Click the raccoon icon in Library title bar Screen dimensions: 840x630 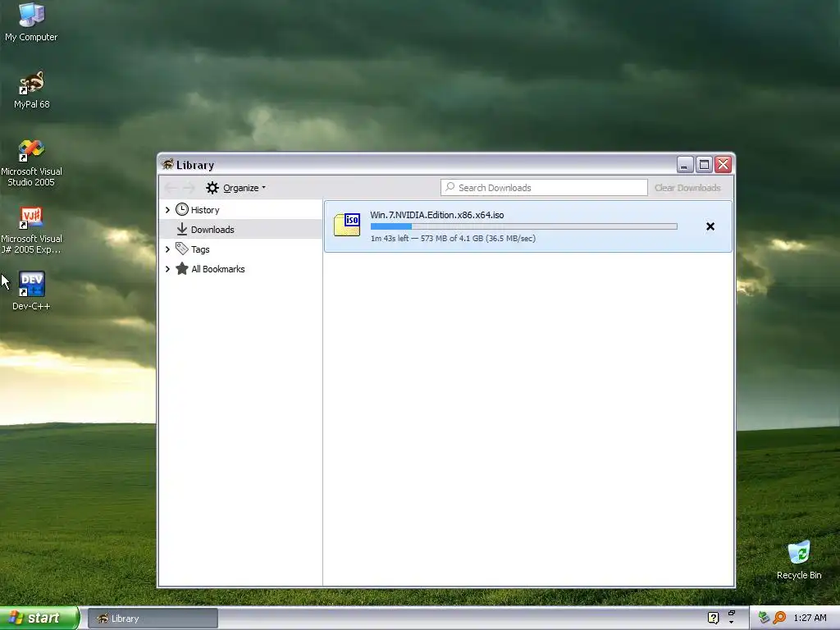pyautogui.click(x=167, y=164)
